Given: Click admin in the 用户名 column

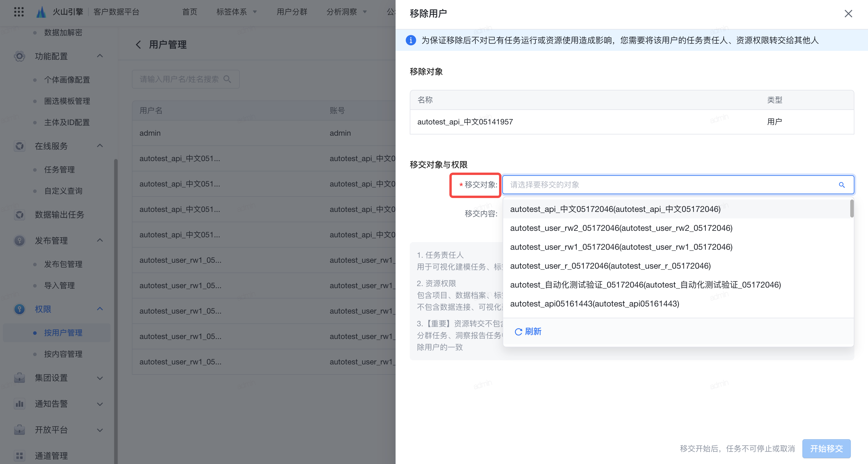Looking at the screenshot, I should pyautogui.click(x=150, y=133).
